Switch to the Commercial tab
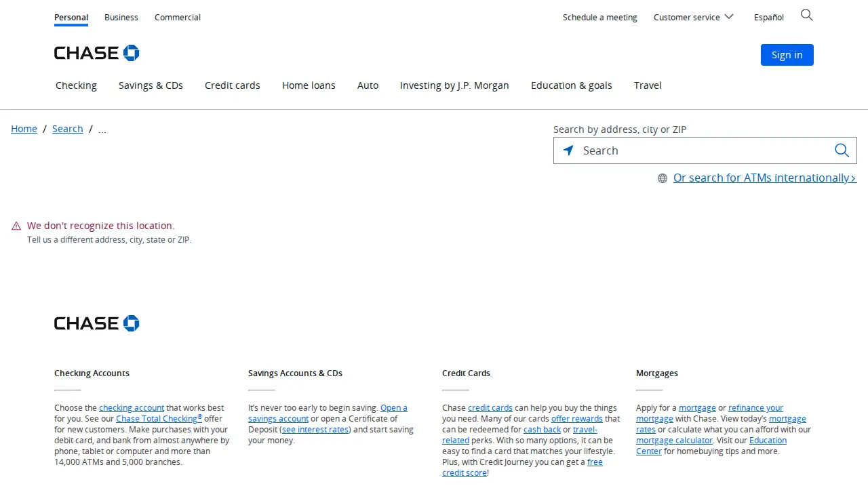The height and width of the screenshot is (488, 868). pos(178,18)
